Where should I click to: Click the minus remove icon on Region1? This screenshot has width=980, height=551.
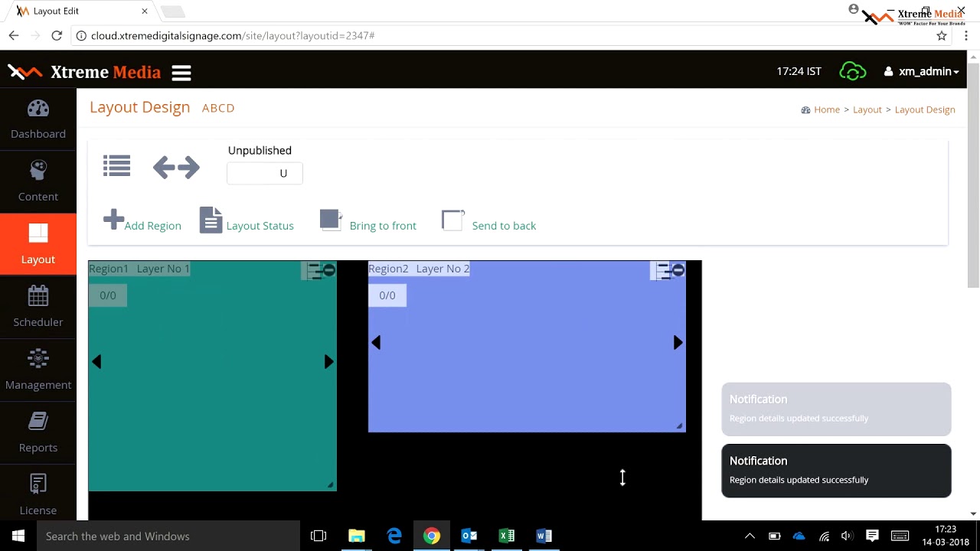click(x=329, y=270)
